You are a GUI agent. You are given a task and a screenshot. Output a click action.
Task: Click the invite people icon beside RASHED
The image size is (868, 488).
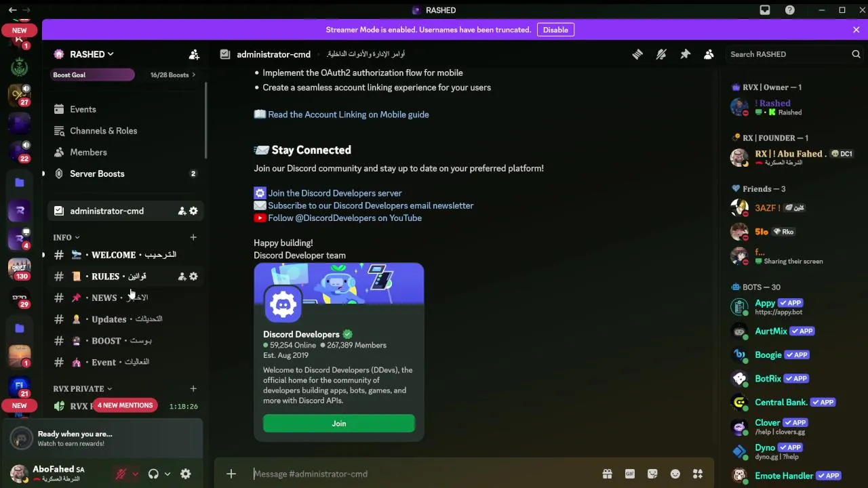194,54
